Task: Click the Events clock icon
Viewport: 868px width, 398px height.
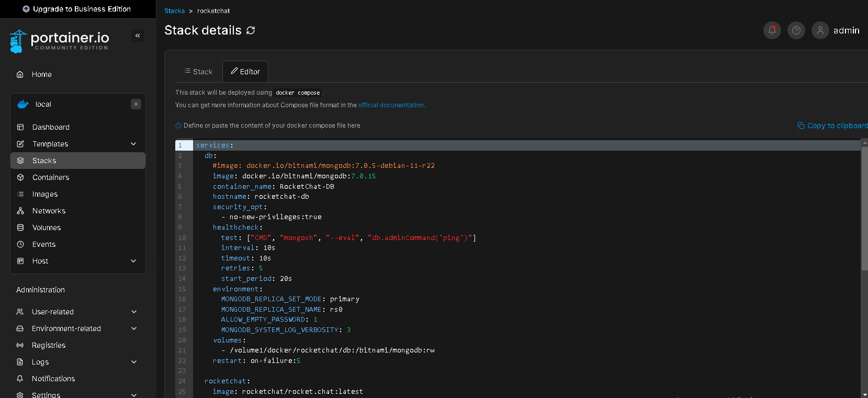Action: pyautogui.click(x=20, y=244)
